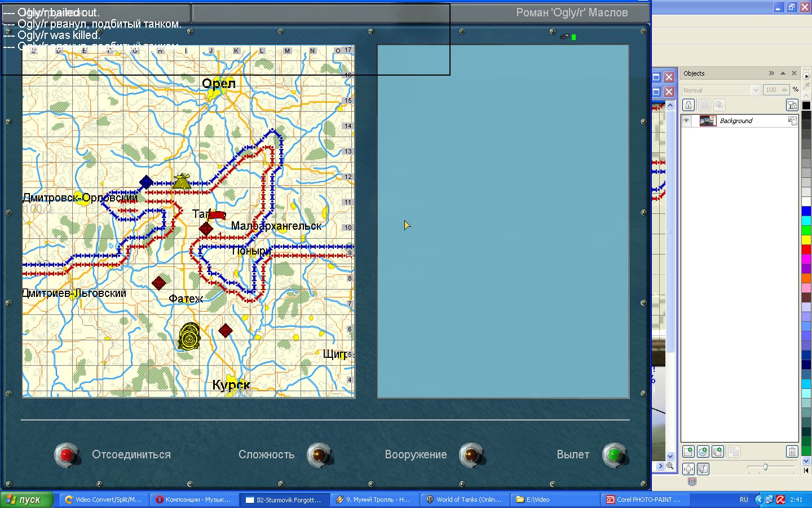Click the New Object button in Objects panel
The image size is (812, 508).
(x=689, y=452)
